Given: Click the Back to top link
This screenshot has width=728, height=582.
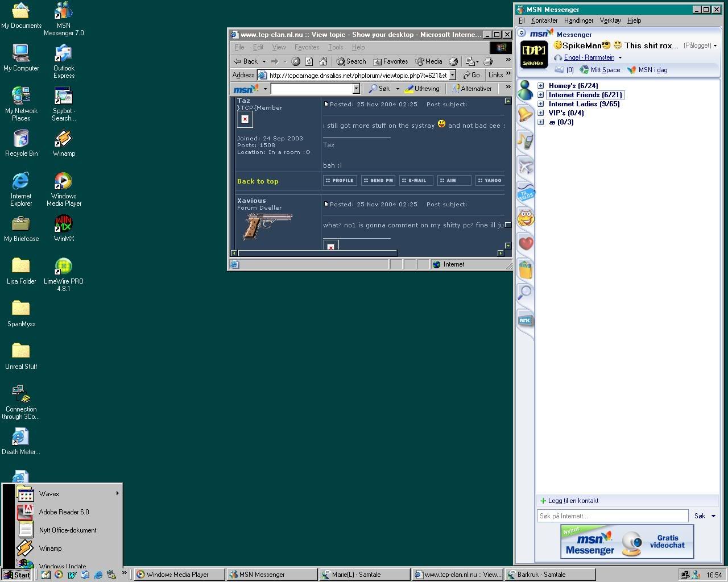Looking at the screenshot, I should pyautogui.click(x=258, y=181).
